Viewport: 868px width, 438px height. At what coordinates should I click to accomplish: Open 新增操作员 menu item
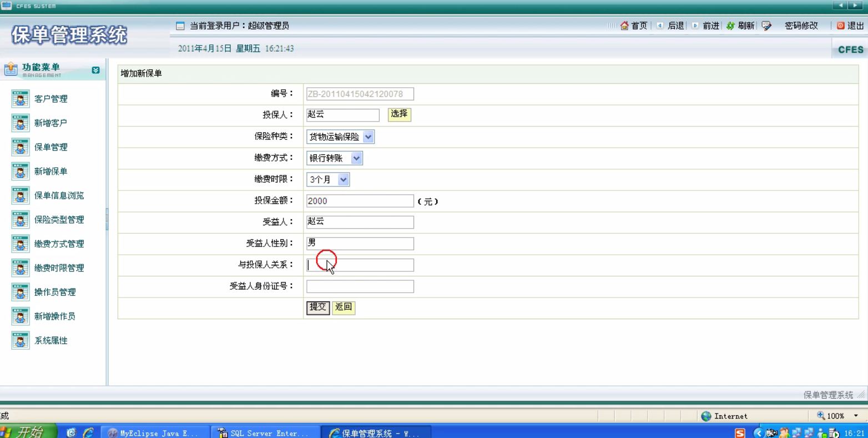(x=55, y=316)
